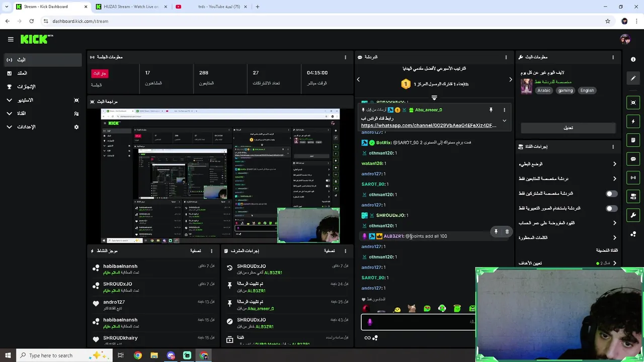
Task: Click Filter (تصفية) in moderator actions panel
Action: pyautogui.click(x=330, y=251)
